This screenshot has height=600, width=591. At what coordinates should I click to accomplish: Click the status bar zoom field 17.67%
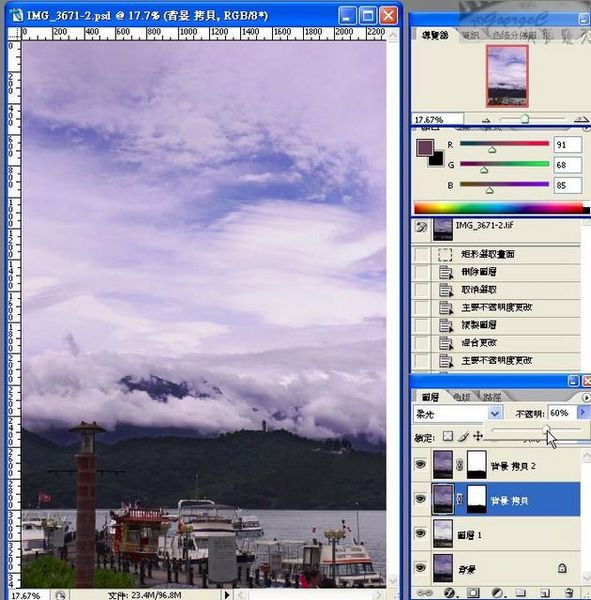(x=28, y=595)
